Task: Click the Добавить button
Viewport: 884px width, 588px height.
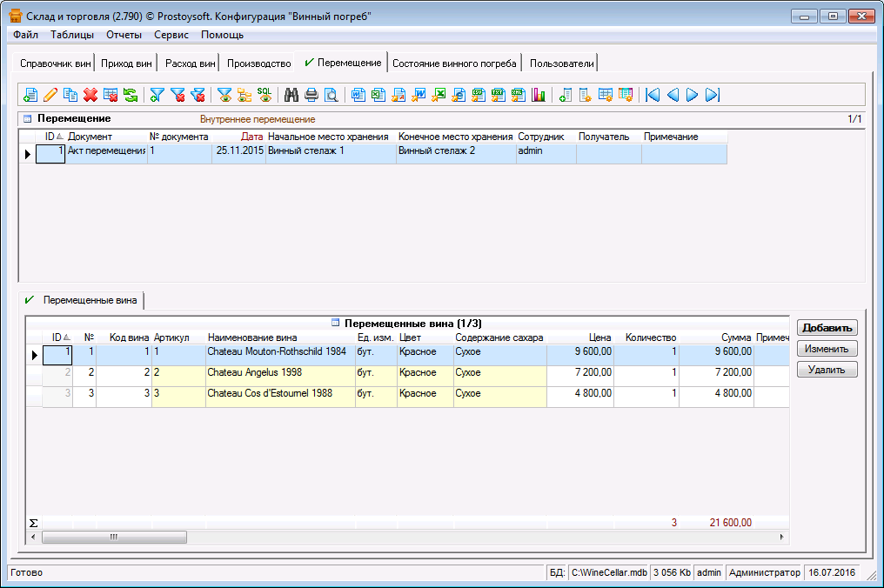Action: point(827,328)
